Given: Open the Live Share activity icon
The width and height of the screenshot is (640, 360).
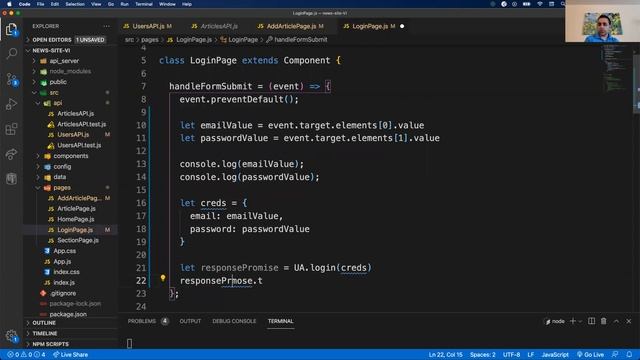Looking at the screenshot, I should [x=11, y=154].
